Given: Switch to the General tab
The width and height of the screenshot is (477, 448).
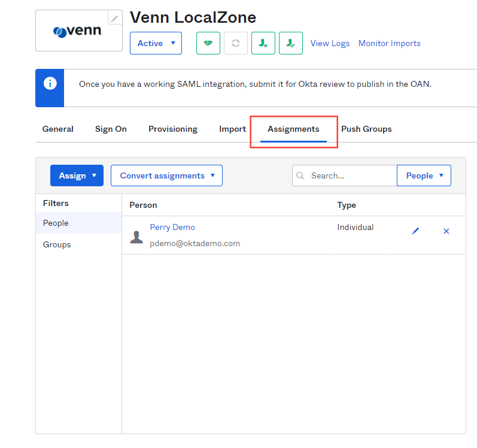Looking at the screenshot, I should pos(58,129).
